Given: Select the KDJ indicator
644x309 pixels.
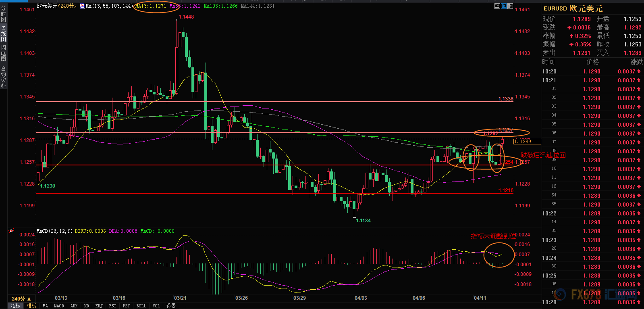Looking at the screenshot, I should 99,306.
